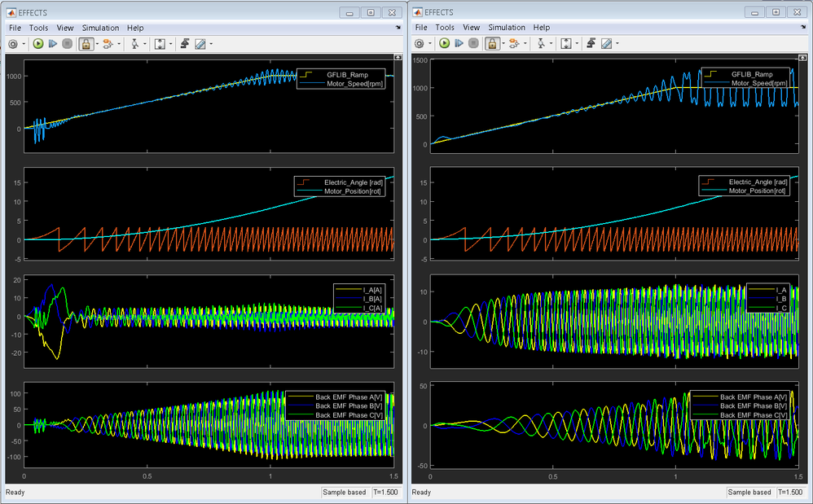Click MATLAB logo in right EFFECTS title bar
This screenshot has height=504, width=813.
[x=418, y=12]
